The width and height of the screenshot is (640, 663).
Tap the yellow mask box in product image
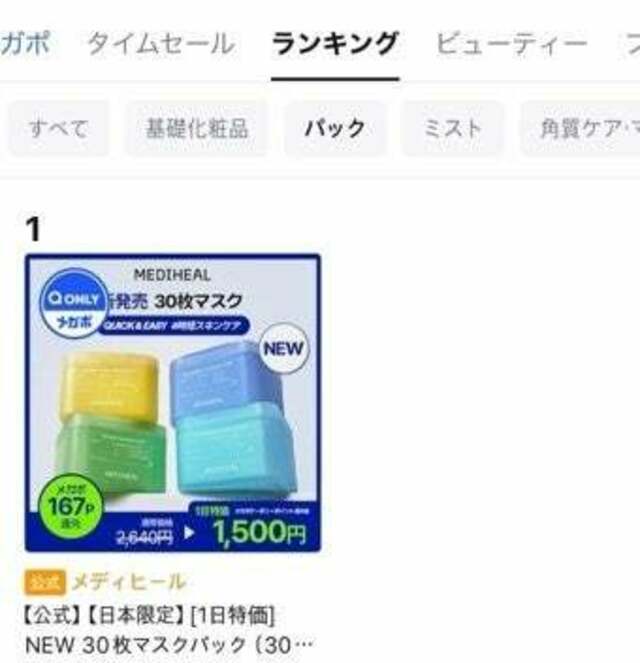[108, 386]
